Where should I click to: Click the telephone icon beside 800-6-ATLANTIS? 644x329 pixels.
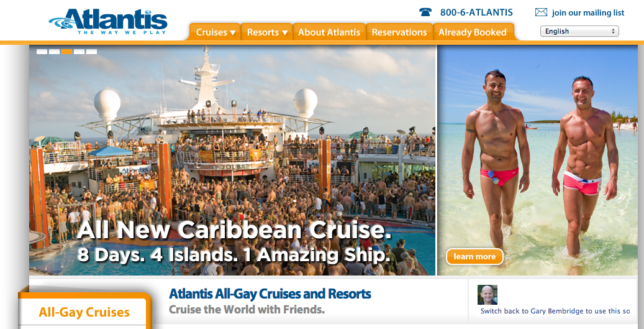425,12
